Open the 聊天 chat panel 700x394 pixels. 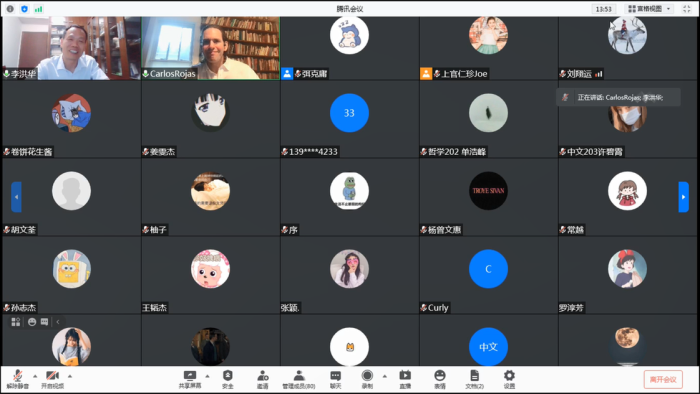(335, 379)
